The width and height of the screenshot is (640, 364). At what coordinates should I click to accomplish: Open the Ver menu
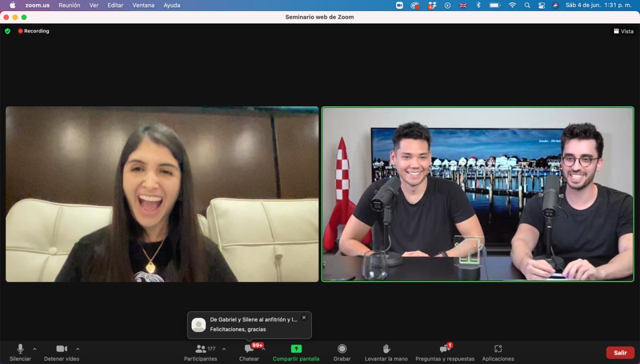94,5
